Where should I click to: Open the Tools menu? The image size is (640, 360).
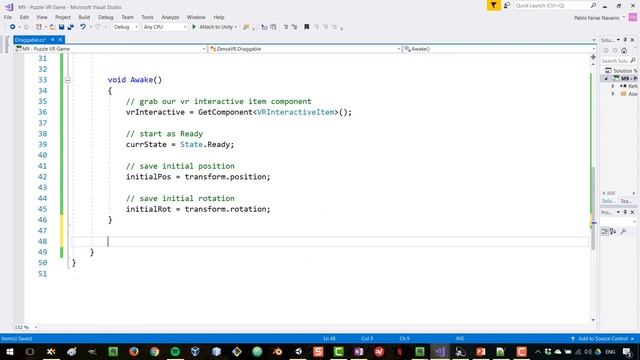coord(147,17)
